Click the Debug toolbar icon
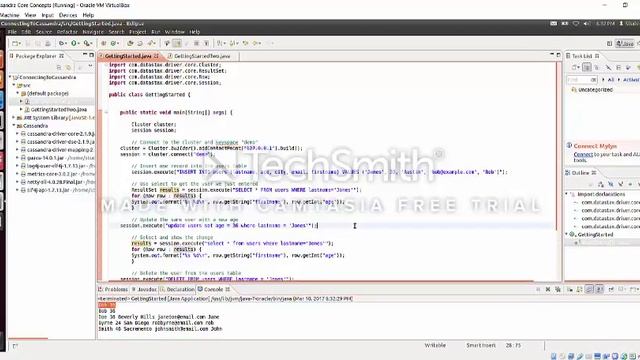 [61, 43]
